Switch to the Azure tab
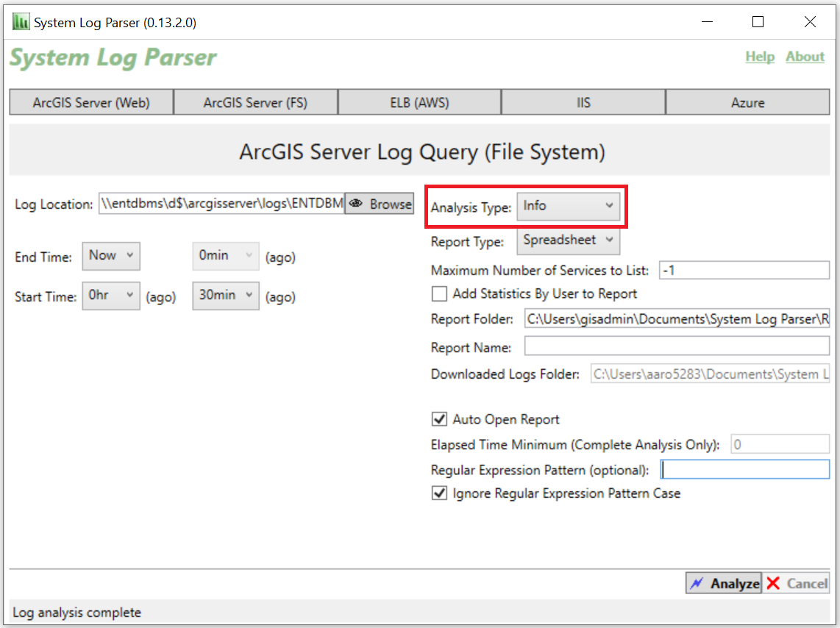Image resolution: width=840 pixels, height=628 pixels. coord(747,102)
